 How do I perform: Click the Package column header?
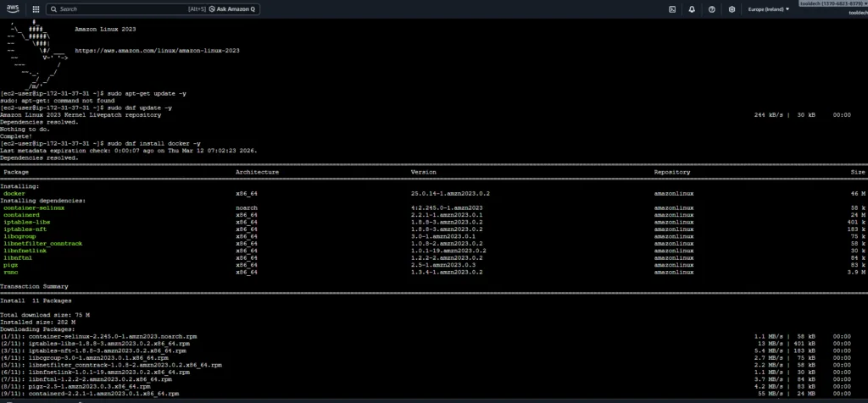point(16,172)
